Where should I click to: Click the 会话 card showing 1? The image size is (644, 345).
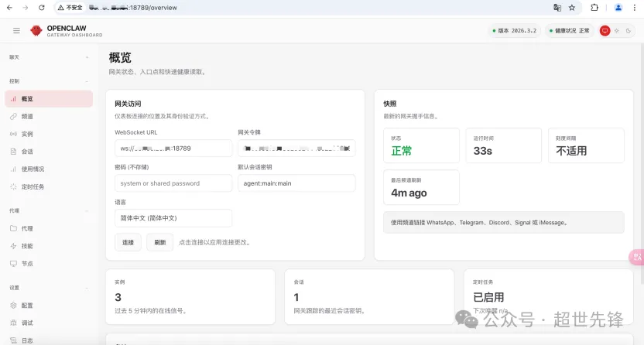click(x=369, y=297)
